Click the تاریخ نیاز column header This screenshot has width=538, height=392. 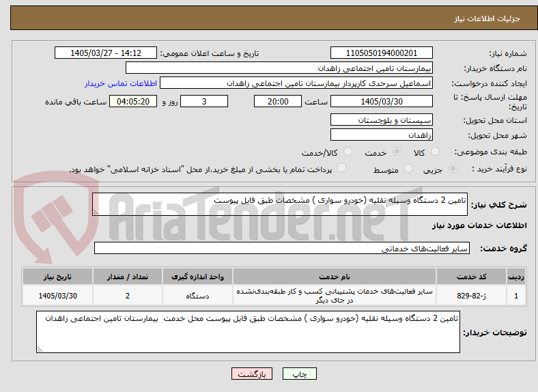coord(57,277)
